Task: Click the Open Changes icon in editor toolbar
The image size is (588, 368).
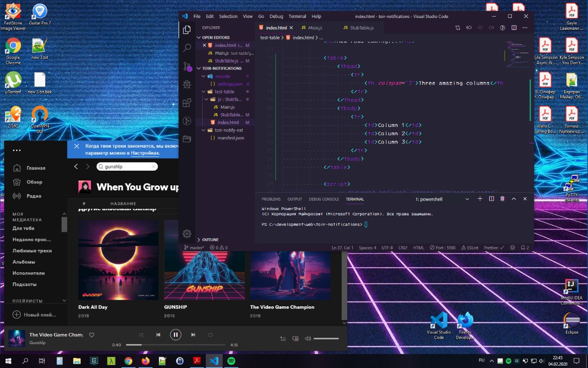Action: [458, 28]
